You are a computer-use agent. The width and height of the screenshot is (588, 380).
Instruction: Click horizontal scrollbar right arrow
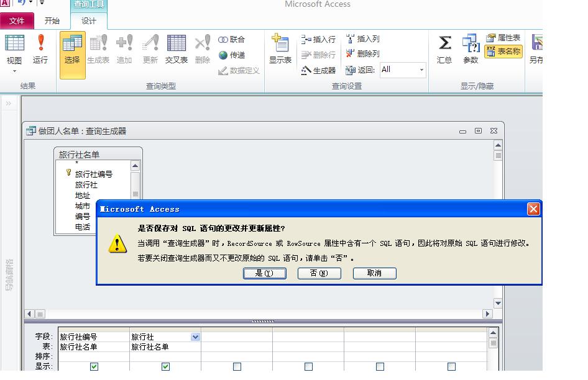pos(487,314)
